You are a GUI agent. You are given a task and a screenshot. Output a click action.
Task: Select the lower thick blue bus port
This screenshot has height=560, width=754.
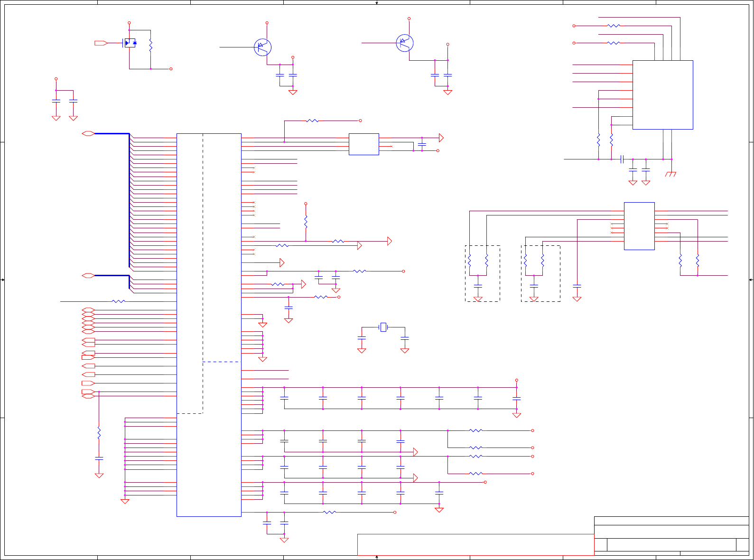coord(88,275)
